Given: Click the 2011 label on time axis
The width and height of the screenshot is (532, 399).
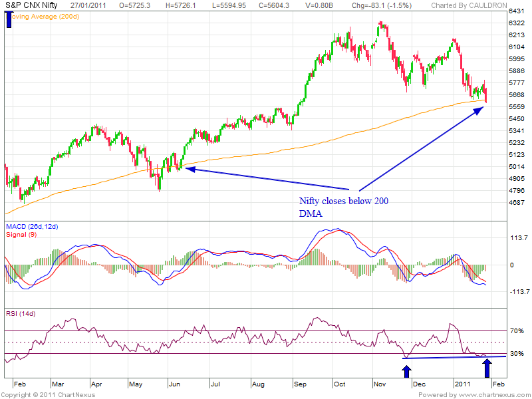Looking at the screenshot, I should click(x=462, y=384).
